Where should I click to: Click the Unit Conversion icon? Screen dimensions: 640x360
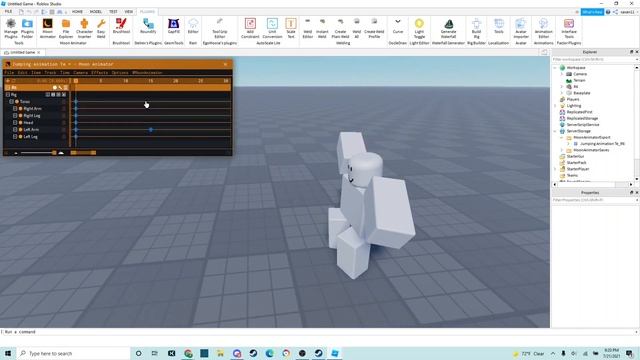coord(272,29)
